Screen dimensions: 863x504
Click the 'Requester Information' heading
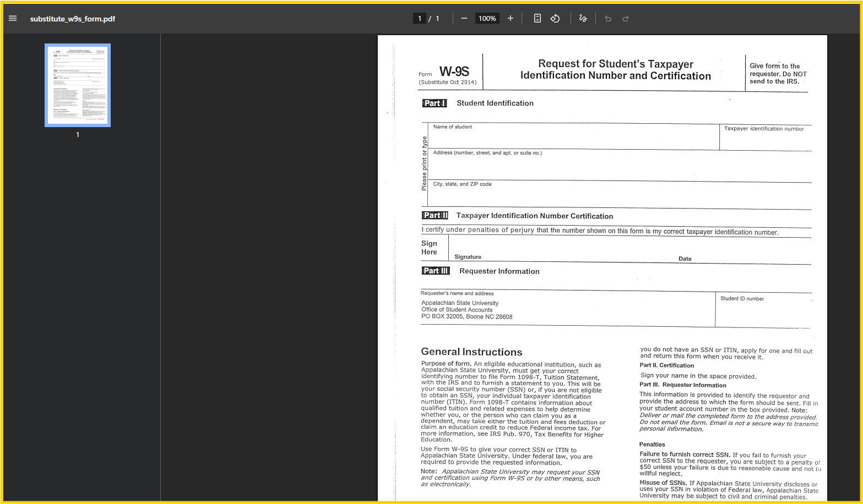(500, 271)
